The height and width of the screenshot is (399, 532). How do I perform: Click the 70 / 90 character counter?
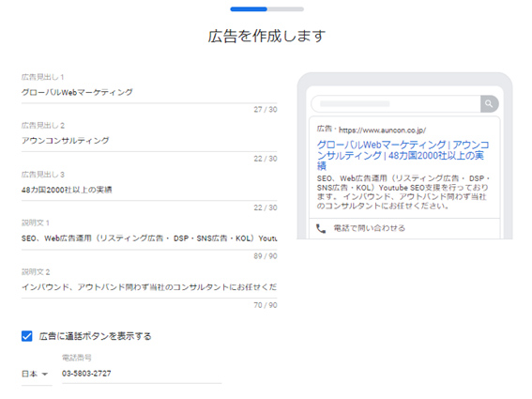click(266, 305)
